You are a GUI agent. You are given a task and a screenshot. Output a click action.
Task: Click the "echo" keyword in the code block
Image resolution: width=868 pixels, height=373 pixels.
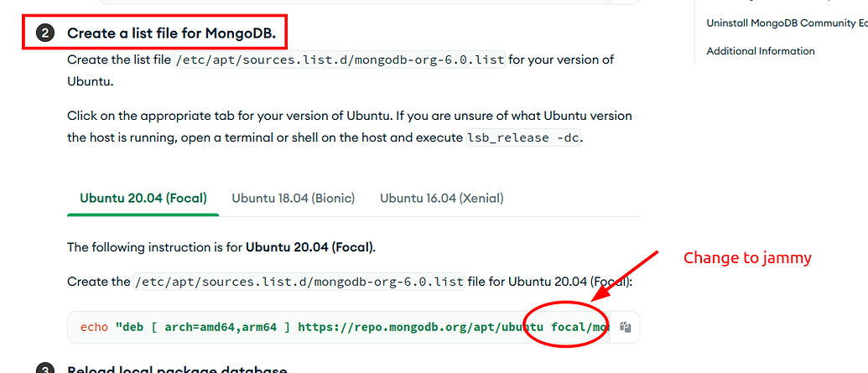click(94, 327)
